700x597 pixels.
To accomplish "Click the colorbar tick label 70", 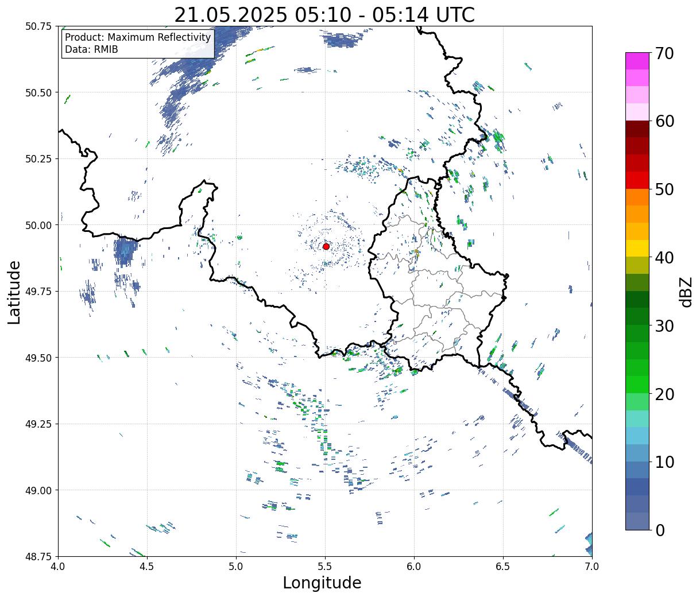I will 664,53.
